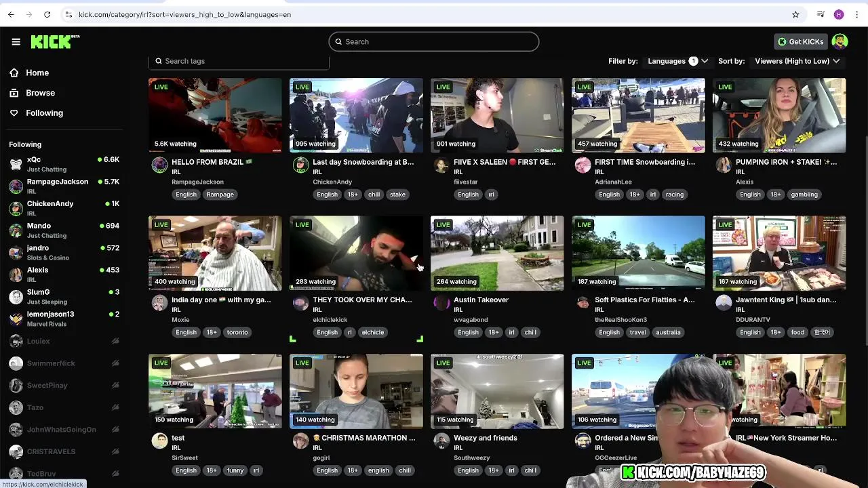This screenshot has height=488, width=868.
Task: Click gambling tag on Alexis stream
Action: [804, 195]
